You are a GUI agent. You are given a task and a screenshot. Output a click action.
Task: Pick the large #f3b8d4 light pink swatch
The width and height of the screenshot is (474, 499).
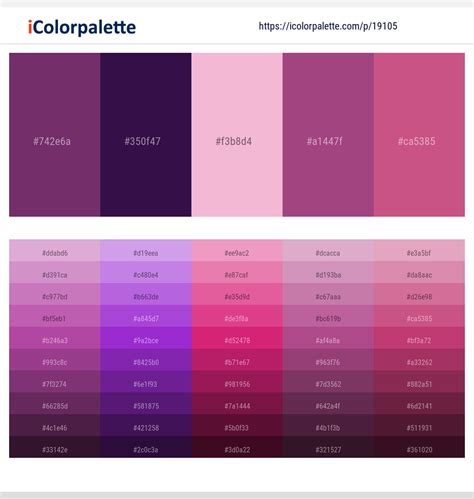pos(237,135)
